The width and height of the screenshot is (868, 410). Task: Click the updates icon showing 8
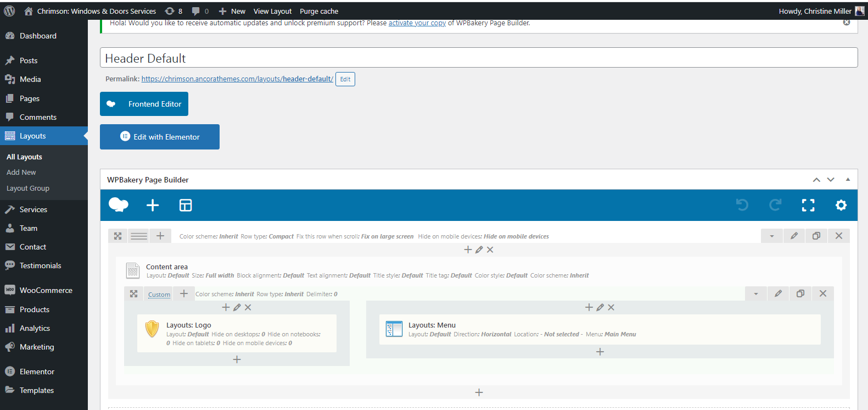pos(173,11)
